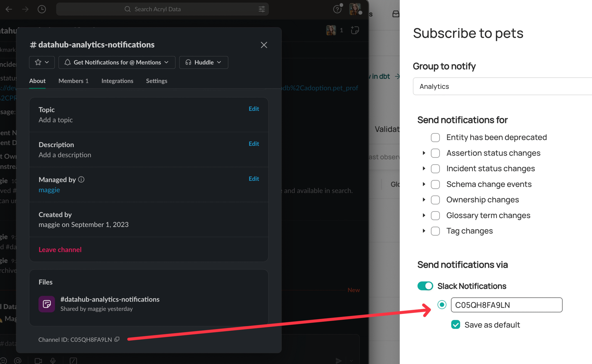This screenshot has height=364, width=592.
Task: Open Slack history clock icon
Action: 42,9
